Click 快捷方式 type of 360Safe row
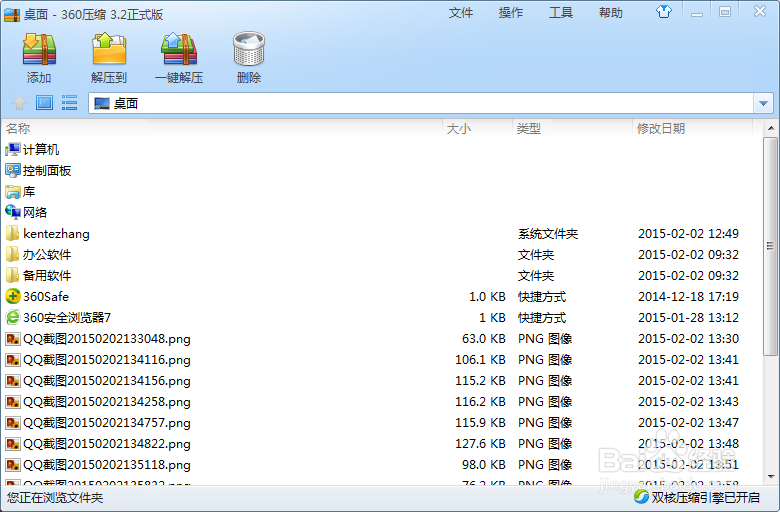780x512 pixels. pyautogui.click(x=542, y=297)
